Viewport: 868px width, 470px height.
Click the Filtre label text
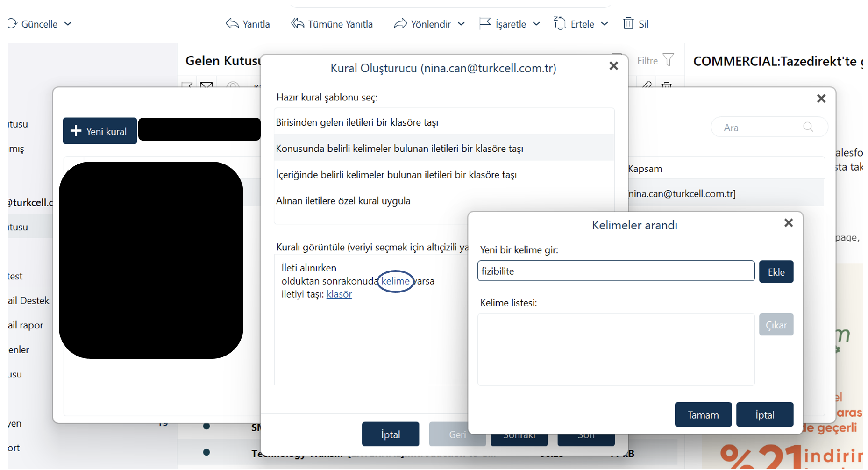(x=647, y=60)
